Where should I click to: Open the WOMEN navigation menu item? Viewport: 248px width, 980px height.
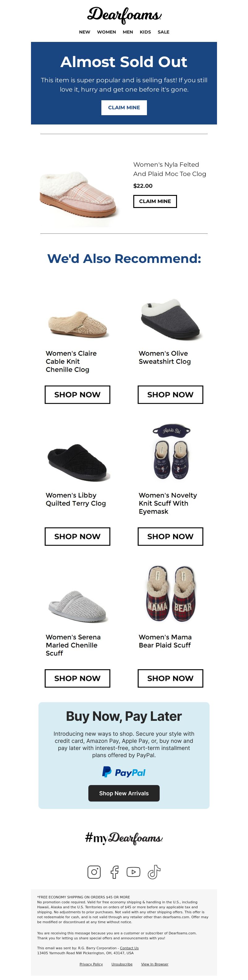click(x=106, y=32)
